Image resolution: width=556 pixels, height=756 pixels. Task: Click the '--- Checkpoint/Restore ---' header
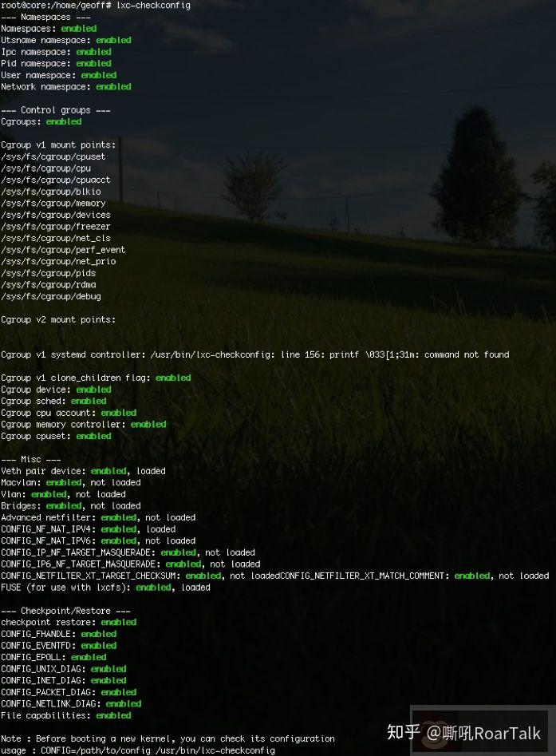coord(66,611)
